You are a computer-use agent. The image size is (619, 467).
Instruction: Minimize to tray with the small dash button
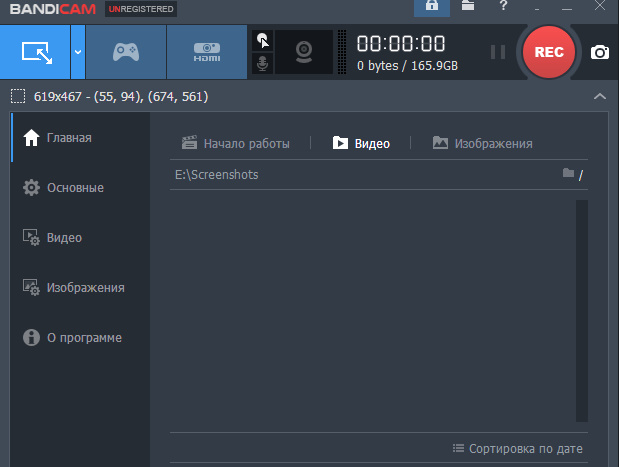point(537,9)
